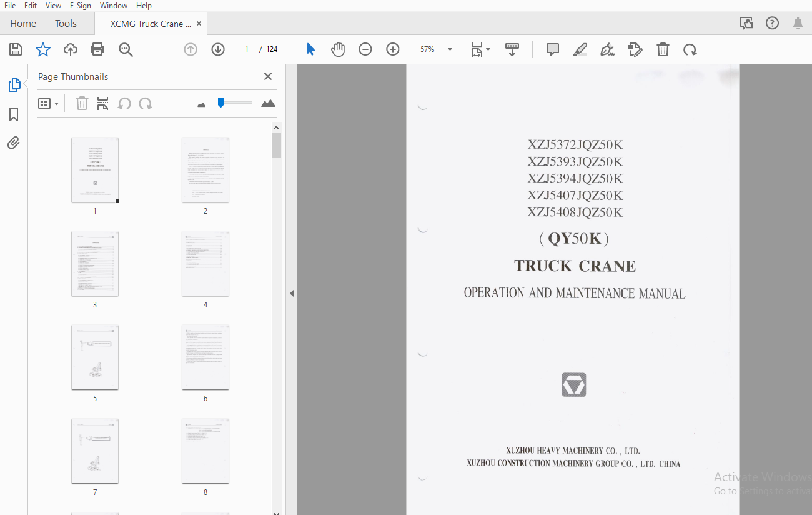Open the Help menu
Image resolution: width=812 pixels, height=515 pixels.
click(x=144, y=6)
